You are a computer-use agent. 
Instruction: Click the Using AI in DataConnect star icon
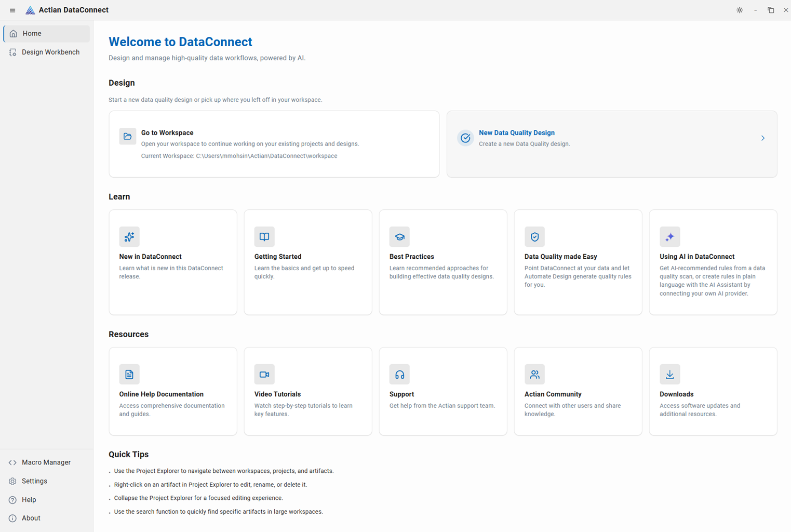(x=669, y=236)
